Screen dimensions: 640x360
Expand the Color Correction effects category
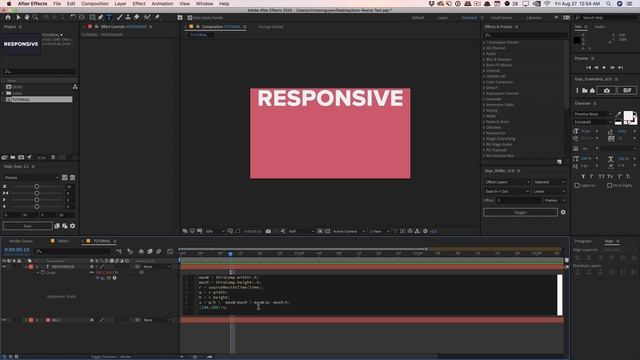[484, 82]
